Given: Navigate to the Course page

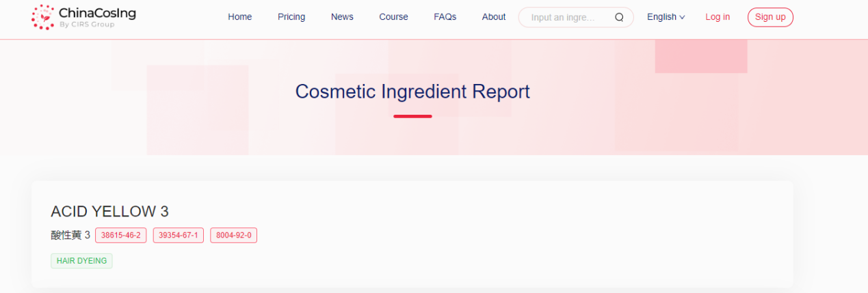Looking at the screenshot, I should (393, 17).
